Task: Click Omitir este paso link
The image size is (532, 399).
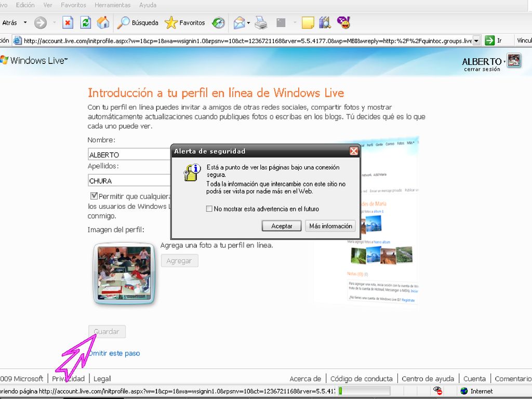Action: click(114, 353)
